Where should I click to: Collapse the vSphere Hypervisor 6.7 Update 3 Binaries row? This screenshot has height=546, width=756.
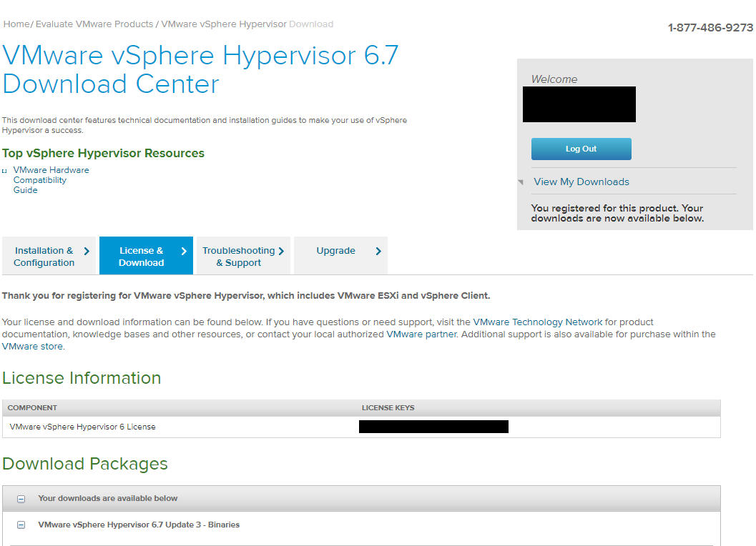(21, 525)
